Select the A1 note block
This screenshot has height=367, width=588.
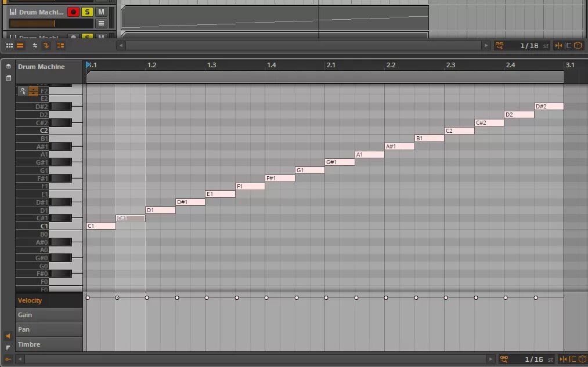click(x=370, y=154)
